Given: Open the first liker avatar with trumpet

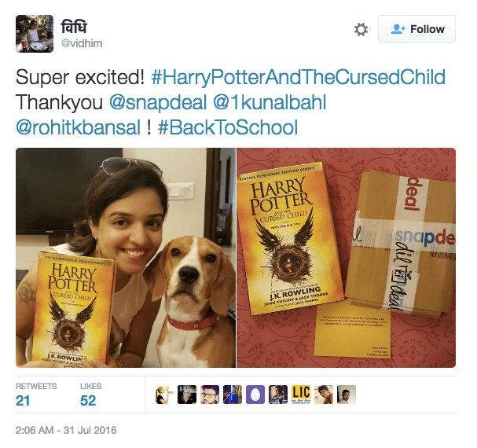Looking at the screenshot, I should (x=164, y=395).
